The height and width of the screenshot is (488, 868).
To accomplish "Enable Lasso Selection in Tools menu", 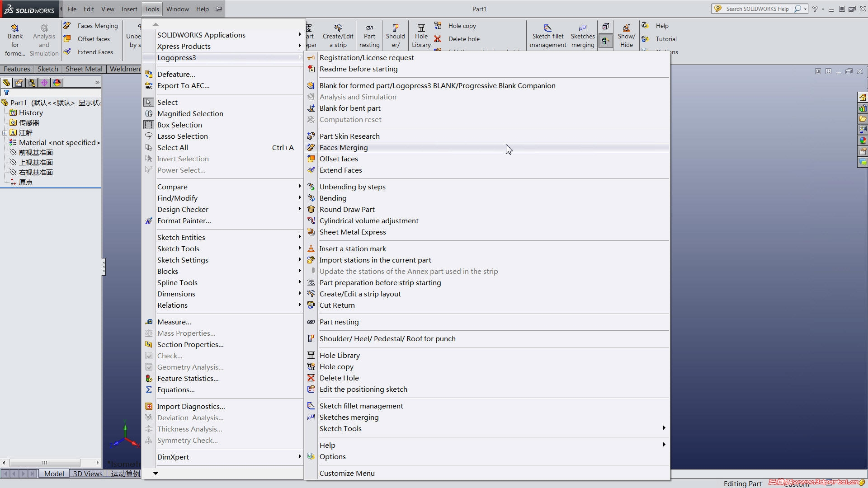I will click(x=182, y=136).
